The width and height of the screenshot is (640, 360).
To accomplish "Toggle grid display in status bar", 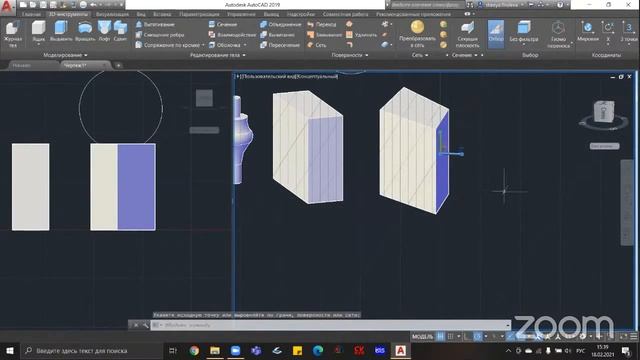I will tap(440, 337).
